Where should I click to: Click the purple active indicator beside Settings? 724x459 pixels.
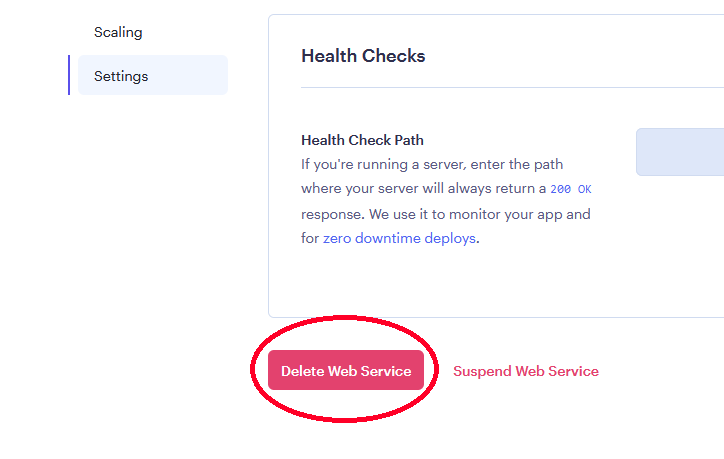(69, 75)
